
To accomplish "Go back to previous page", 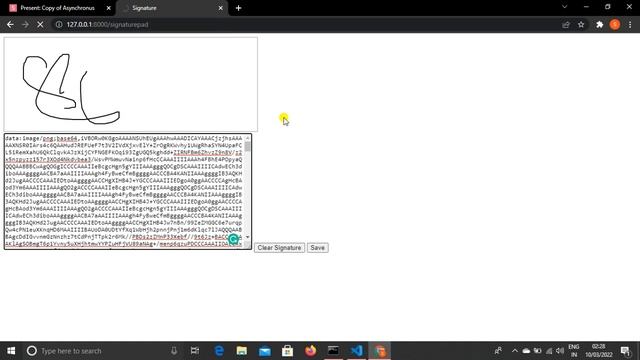I will [x=10, y=24].
